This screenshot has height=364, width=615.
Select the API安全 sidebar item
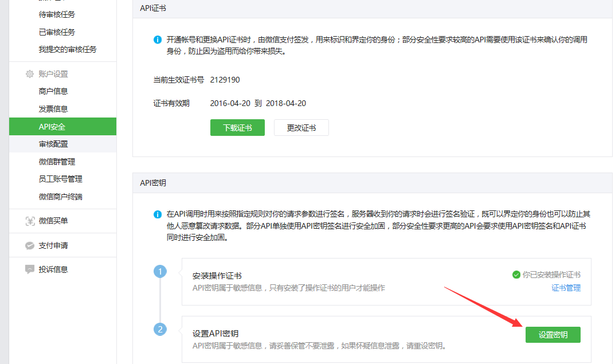(52, 127)
